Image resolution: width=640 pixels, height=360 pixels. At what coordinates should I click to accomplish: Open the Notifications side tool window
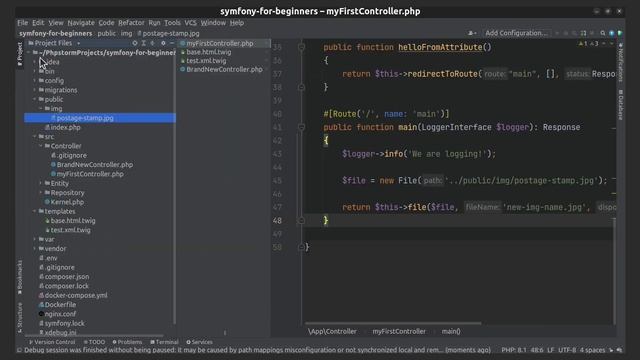[620, 62]
